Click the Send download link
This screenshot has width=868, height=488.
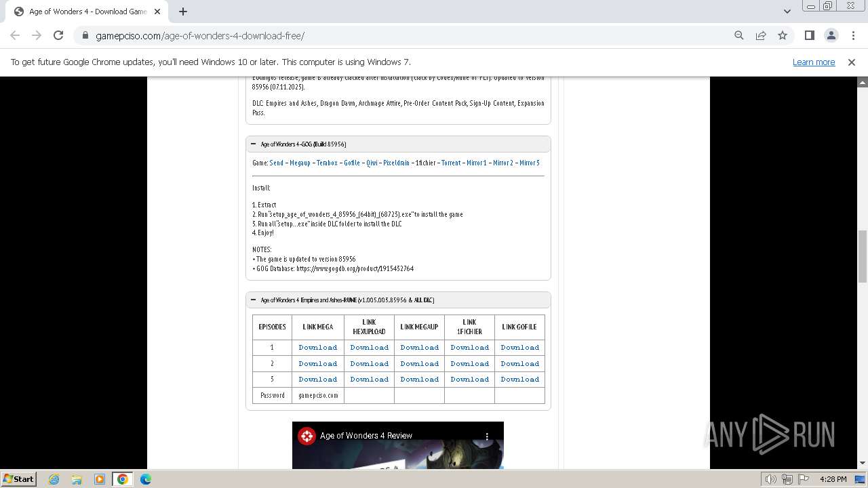pos(277,163)
